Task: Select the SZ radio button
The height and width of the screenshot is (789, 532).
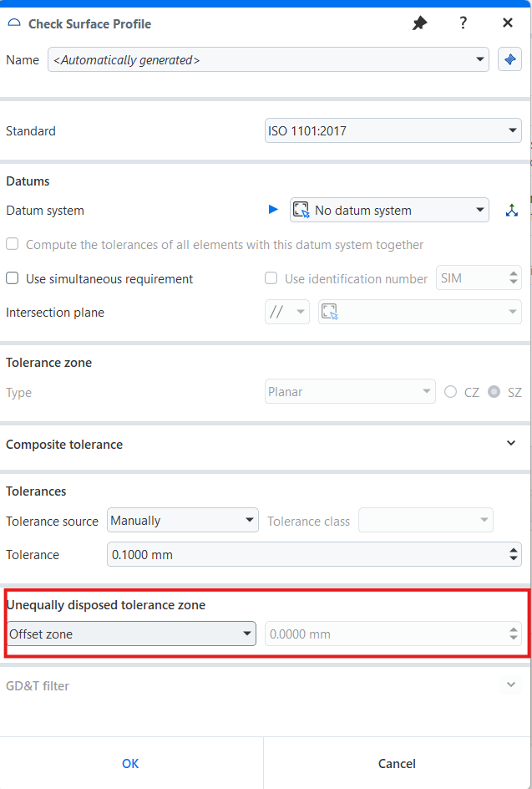Action: (494, 392)
